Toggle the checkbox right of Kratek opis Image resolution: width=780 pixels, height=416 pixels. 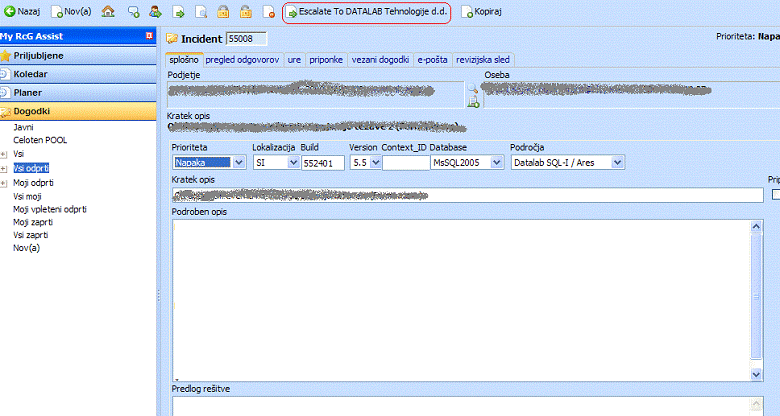(x=776, y=195)
